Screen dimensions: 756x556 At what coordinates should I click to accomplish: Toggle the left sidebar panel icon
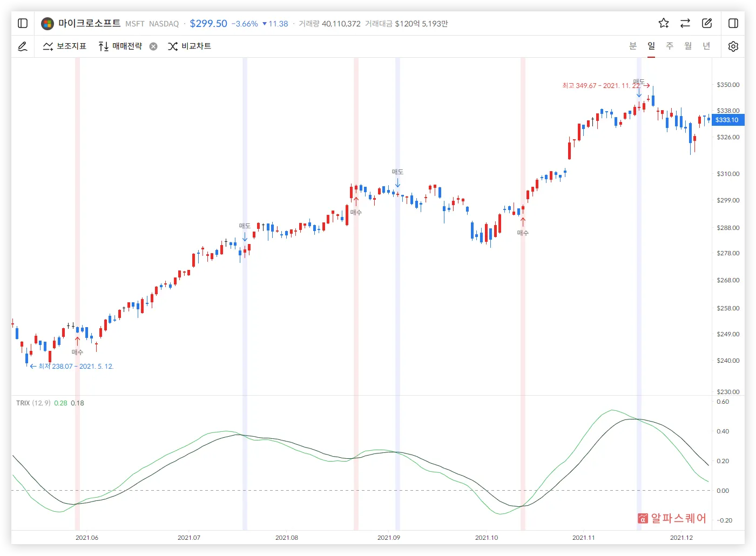(x=23, y=23)
